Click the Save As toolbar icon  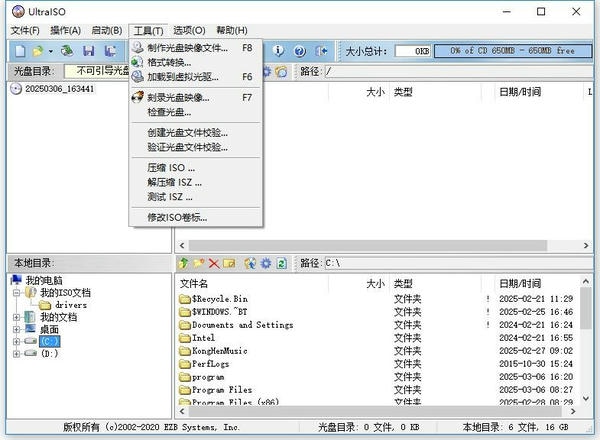tap(111, 51)
